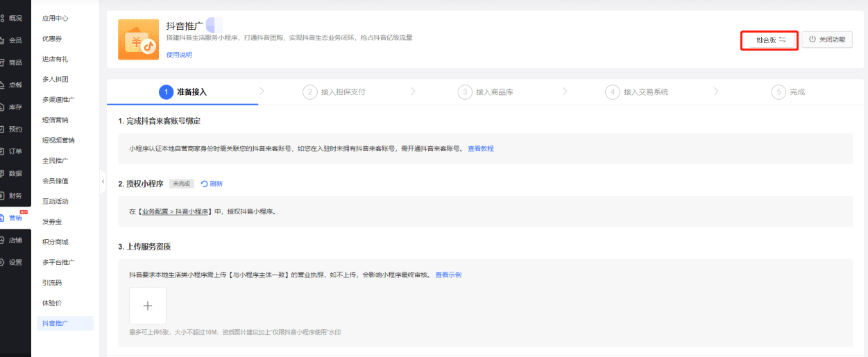Click the 抖音推广 app logo icon
This screenshot has height=357, width=868.
(x=138, y=40)
